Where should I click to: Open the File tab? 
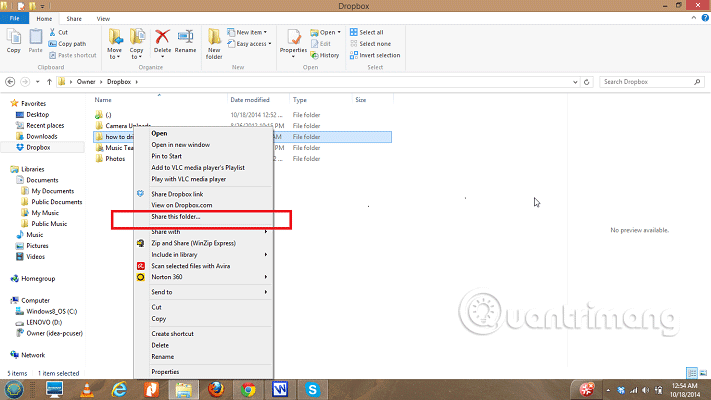(15, 19)
